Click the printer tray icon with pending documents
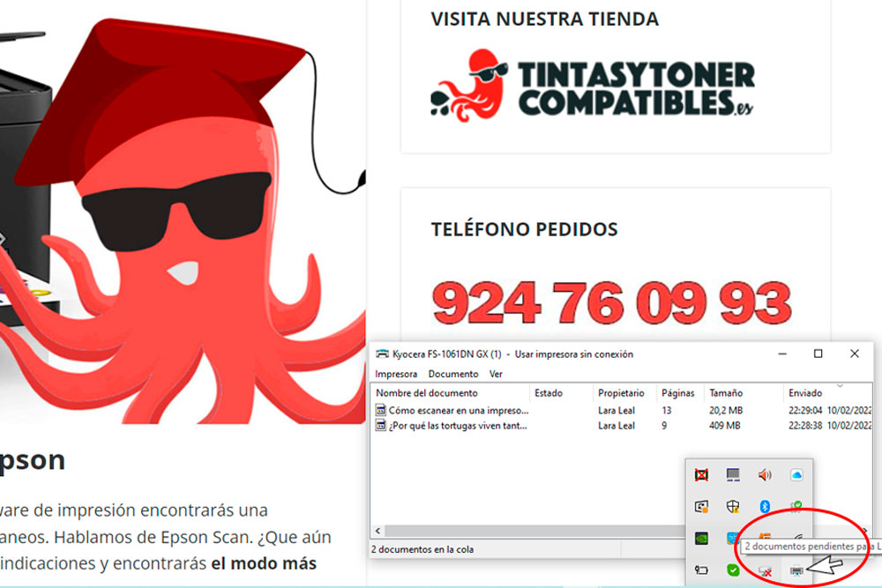This screenshot has height=588, width=882. tap(796, 570)
